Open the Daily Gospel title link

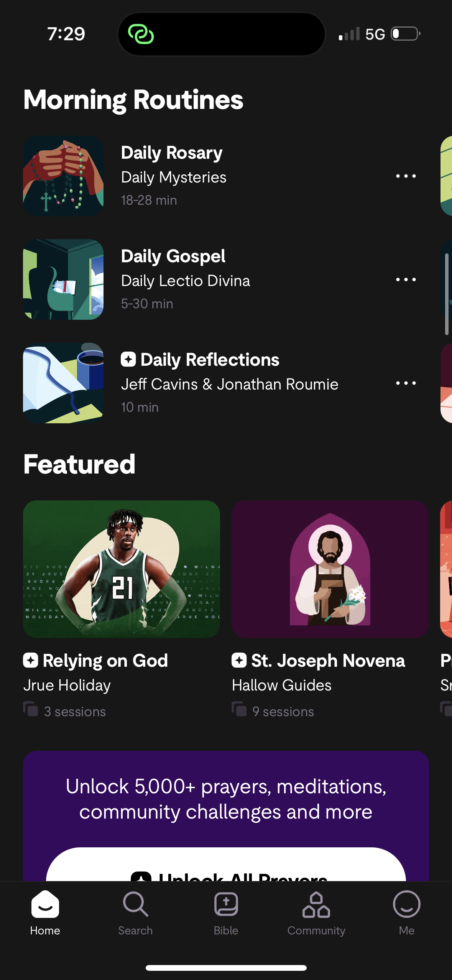173,256
